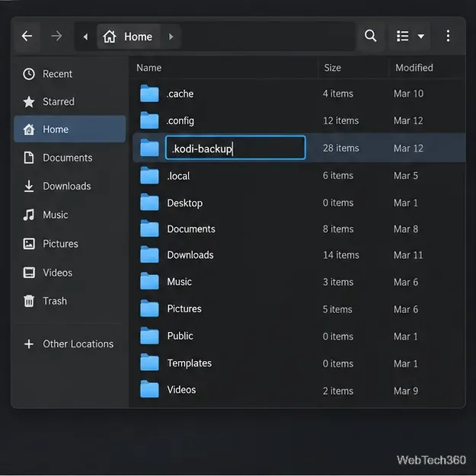Viewport: 476px width, 476px height.
Task: Click the "4 items" size cell
Action: [x=338, y=94]
